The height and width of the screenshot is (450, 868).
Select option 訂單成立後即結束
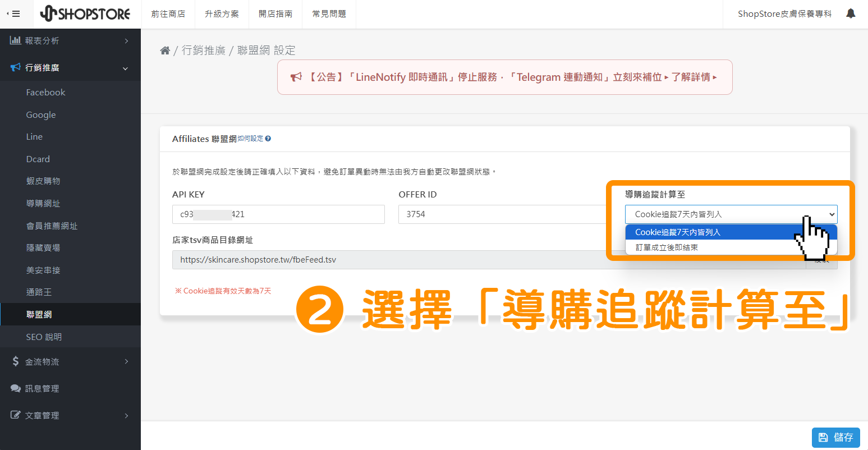pyautogui.click(x=731, y=247)
